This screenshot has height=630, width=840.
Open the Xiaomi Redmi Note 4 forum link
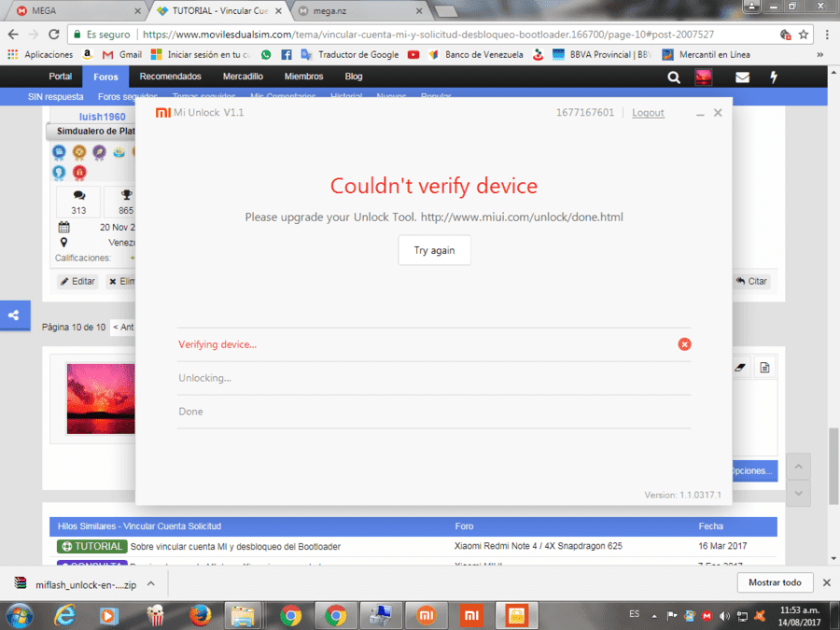tap(538, 546)
